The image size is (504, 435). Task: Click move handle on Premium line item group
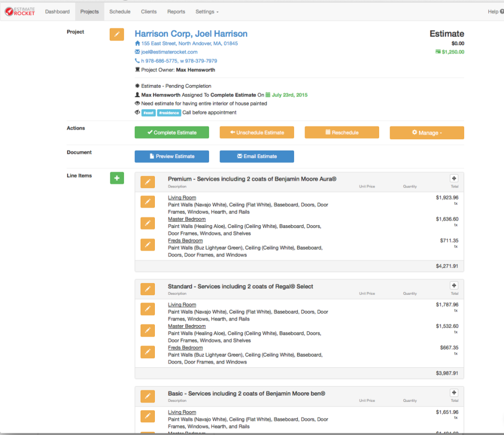point(454,178)
